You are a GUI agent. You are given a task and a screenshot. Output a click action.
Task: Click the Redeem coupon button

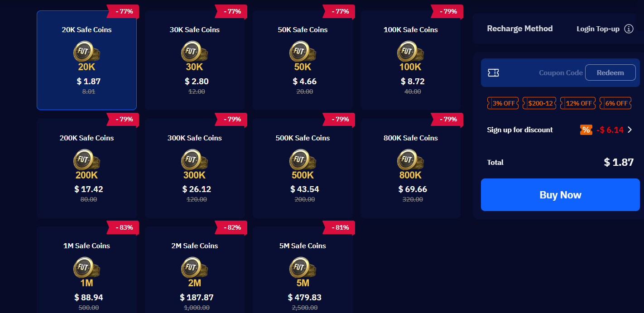click(x=610, y=72)
